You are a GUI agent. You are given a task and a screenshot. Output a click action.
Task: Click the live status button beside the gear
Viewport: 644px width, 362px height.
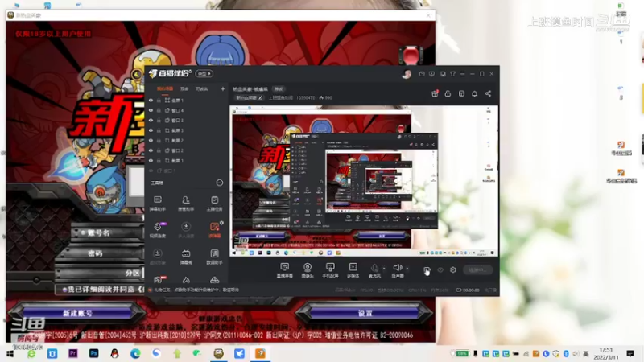(477, 269)
